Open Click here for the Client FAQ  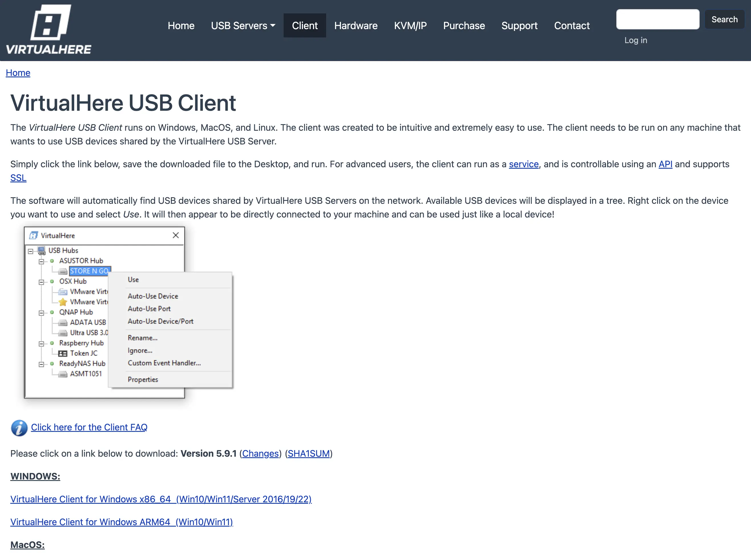point(89,427)
